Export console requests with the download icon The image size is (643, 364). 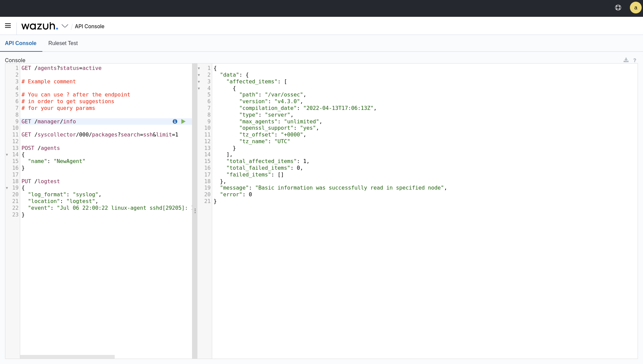(x=626, y=60)
